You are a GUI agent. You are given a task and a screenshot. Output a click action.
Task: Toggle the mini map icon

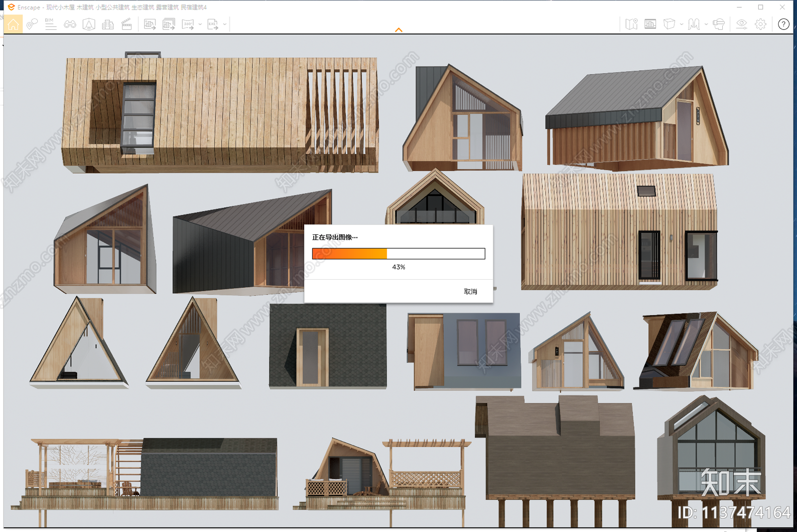click(632, 24)
